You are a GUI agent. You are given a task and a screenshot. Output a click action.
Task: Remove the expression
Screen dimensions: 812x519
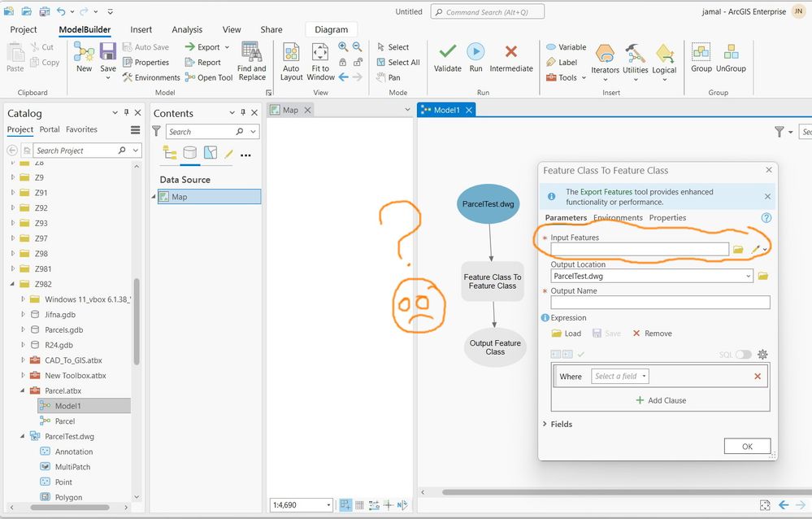652,334
